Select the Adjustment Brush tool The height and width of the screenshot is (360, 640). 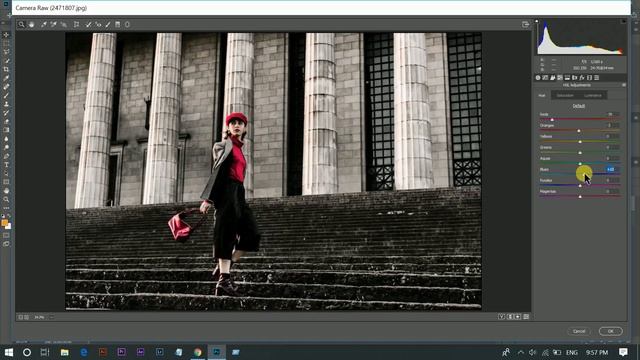108,24
